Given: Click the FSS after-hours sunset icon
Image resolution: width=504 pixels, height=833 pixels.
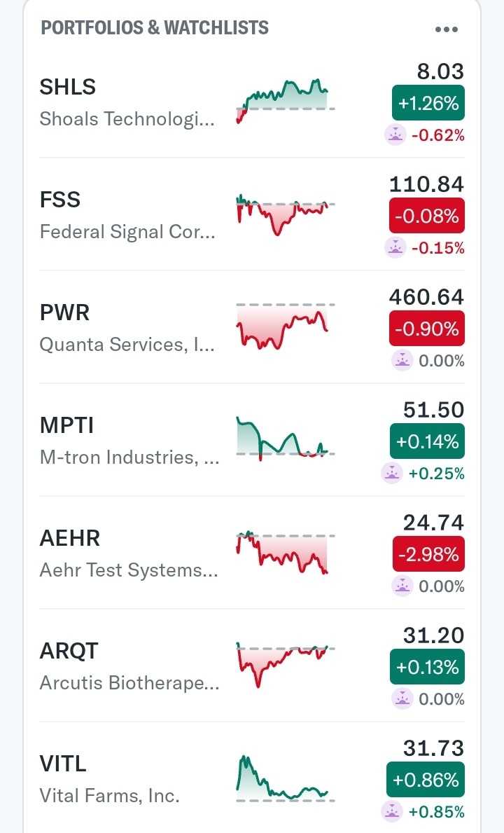Looking at the screenshot, I should pos(395,247).
